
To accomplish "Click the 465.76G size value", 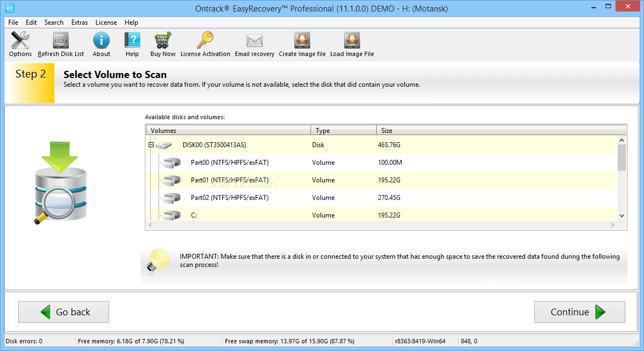I will point(389,145).
